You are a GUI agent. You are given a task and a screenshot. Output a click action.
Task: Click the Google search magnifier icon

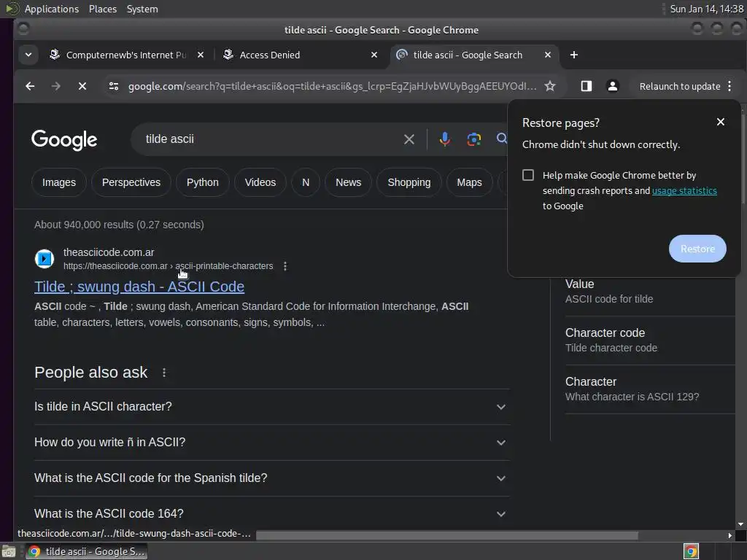pos(501,139)
